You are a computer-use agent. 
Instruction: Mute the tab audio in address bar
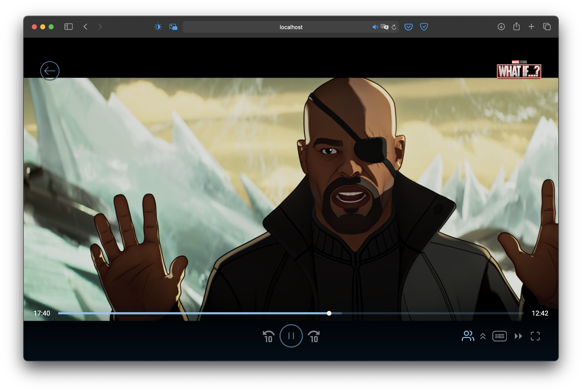click(375, 27)
